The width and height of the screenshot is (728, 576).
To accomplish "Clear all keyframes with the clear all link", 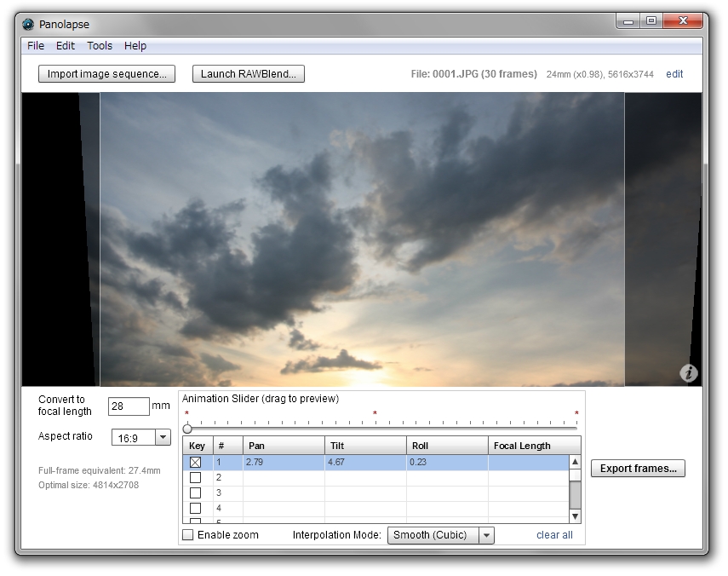I will tap(553, 535).
